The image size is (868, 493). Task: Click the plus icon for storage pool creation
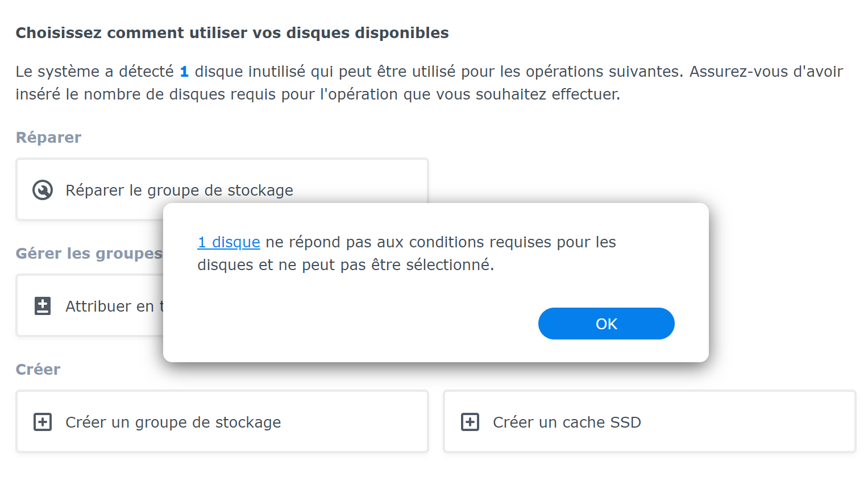pos(43,422)
